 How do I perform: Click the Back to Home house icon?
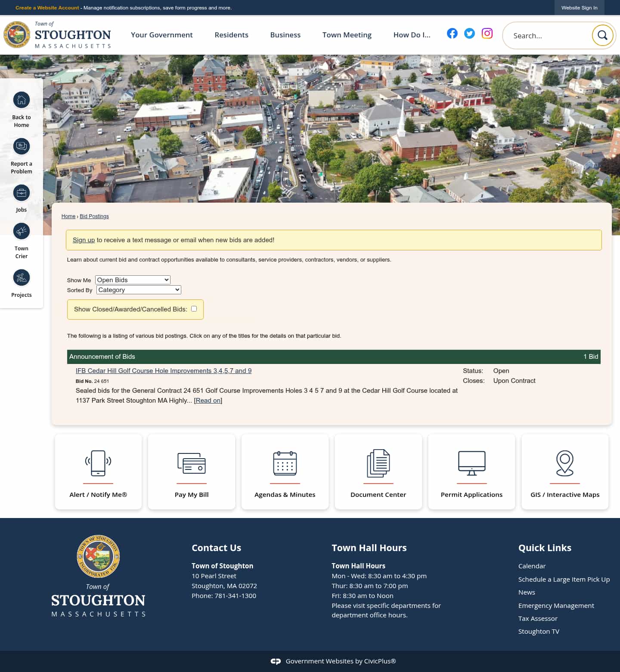[x=22, y=100]
